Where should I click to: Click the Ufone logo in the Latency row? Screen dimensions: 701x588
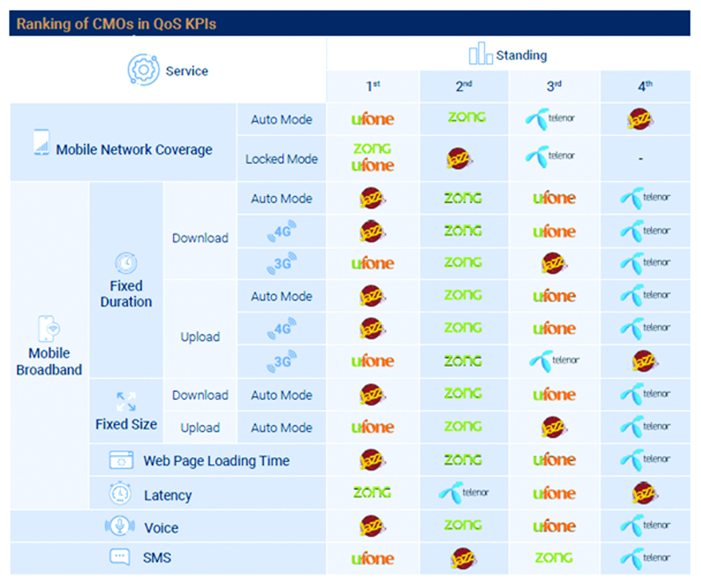pos(554,493)
